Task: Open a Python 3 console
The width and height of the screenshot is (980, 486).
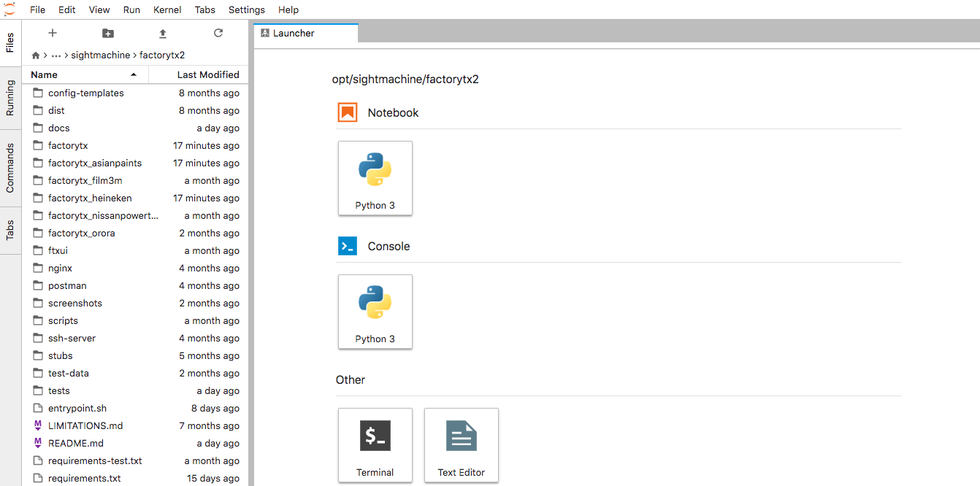Action: (x=375, y=312)
